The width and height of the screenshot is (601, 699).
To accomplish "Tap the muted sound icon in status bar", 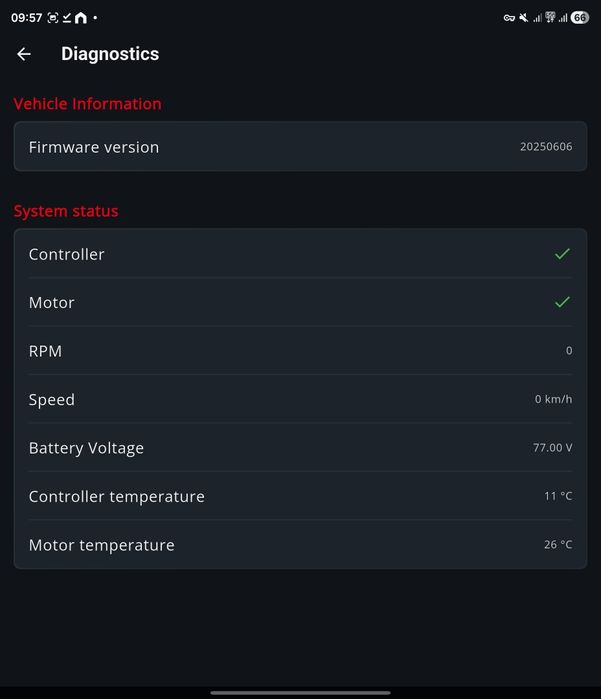I will 523,18.
